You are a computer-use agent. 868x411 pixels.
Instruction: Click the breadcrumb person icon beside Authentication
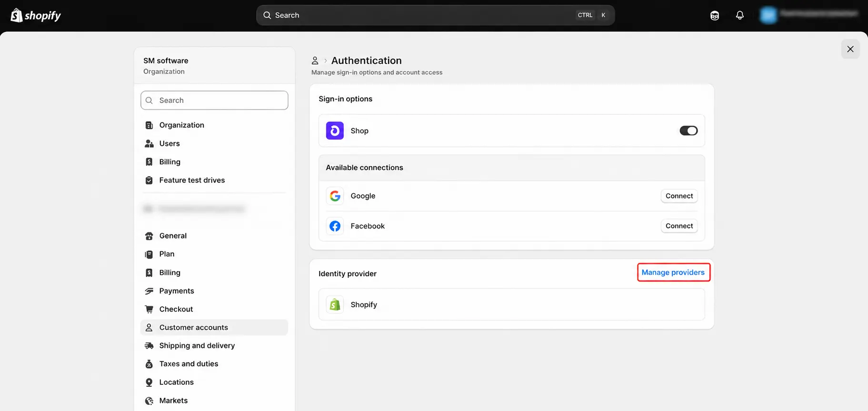tap(315, 60)
